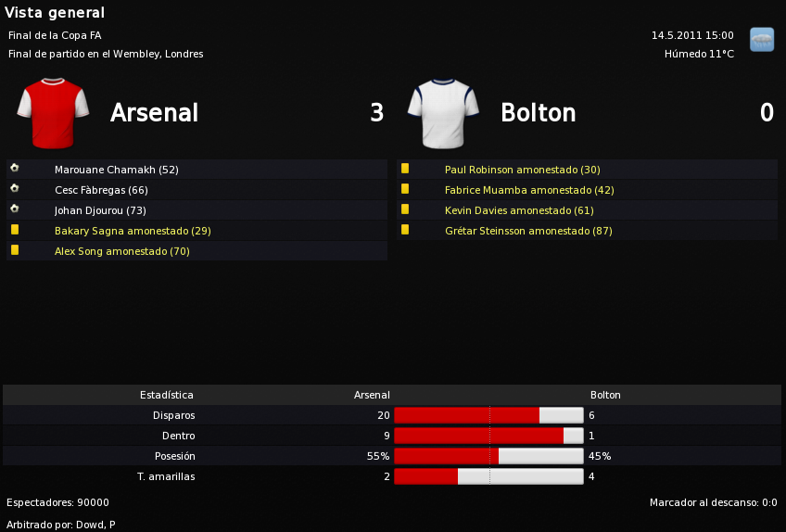Click yellow card icon beside Alex Song

point(15,249)
